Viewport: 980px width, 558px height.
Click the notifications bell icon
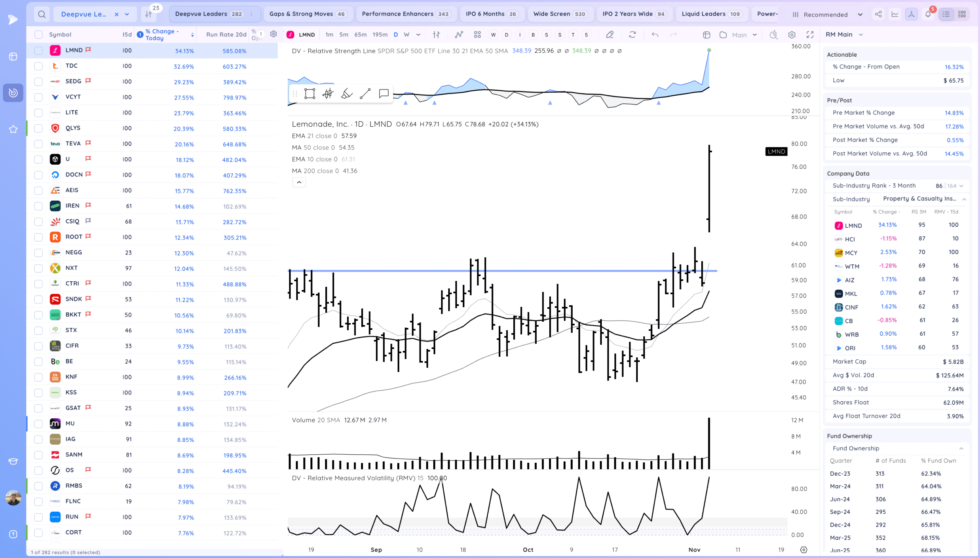click(928, 15)
